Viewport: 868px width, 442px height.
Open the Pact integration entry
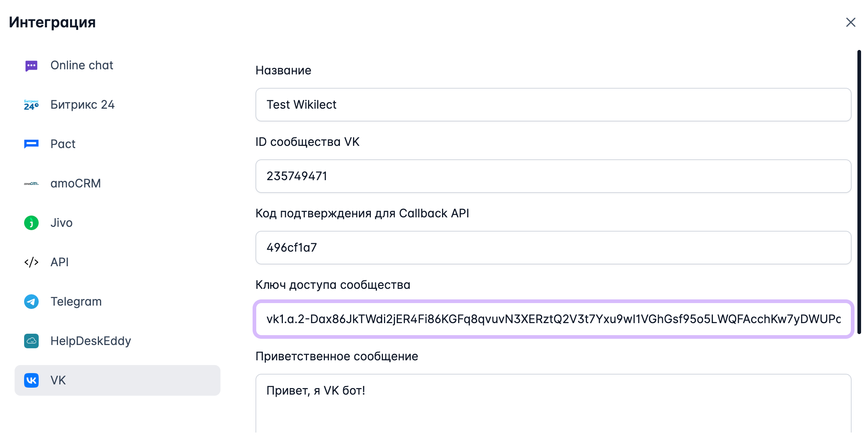tap(63, 144)
